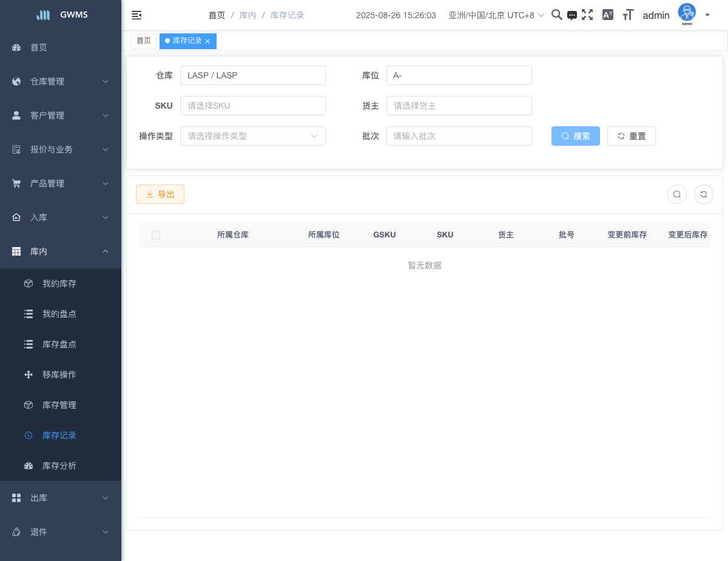Screen dimensions: 728x561
Task: Open the timezone selector 亚洲/中国/北京
Action: pyautogui.click(x=496, y=15)
